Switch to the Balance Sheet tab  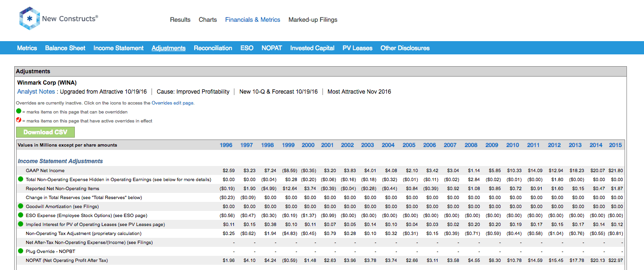pyautogui.click(x=65, y=48)
